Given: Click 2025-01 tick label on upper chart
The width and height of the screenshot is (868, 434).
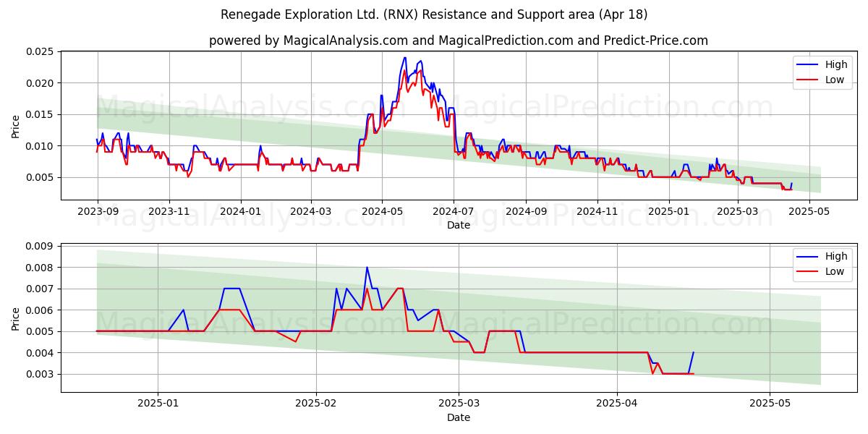Looking at the screenshot, I should point(668,211).
